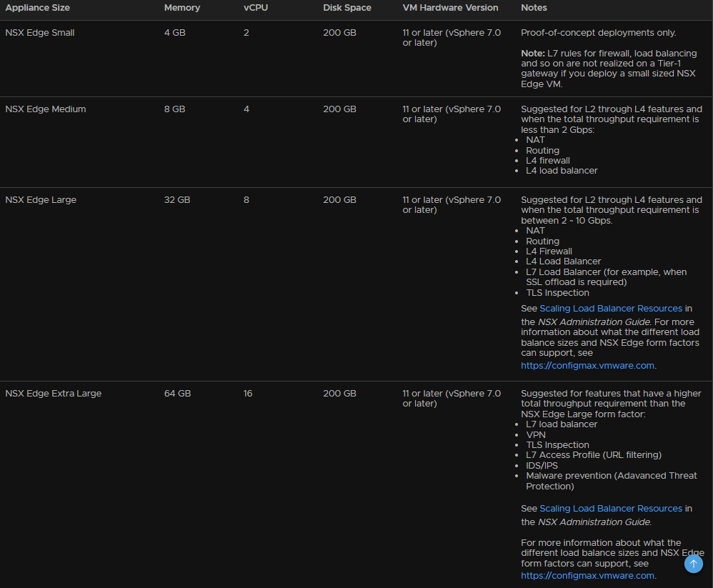This screenshot has width=713, height=588.
Task: Click 'L4 Load Balancer' bullet in Large row
Action: [564, 261]
